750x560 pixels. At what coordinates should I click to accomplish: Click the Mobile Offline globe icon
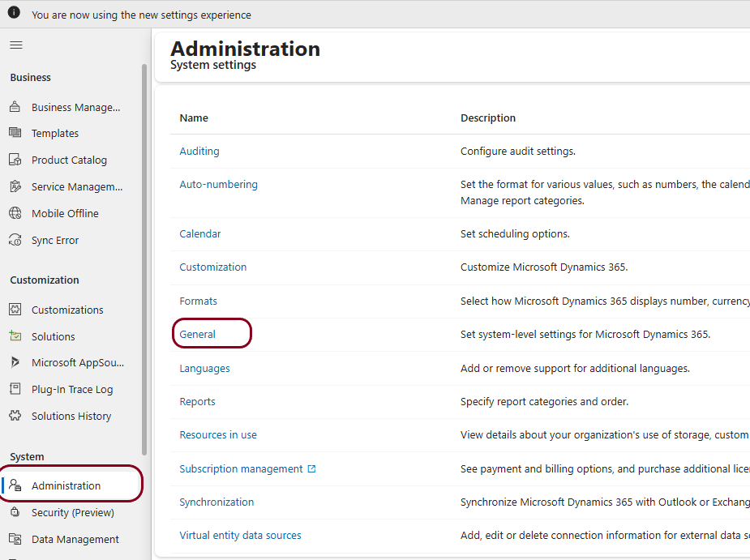tap(15, 213)
